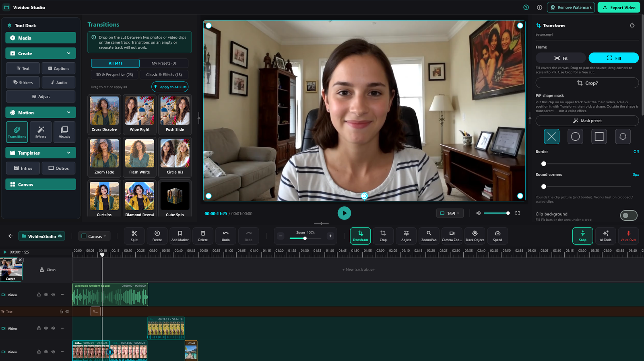Filter by Classic & Effects (18)

pos(164,75)
